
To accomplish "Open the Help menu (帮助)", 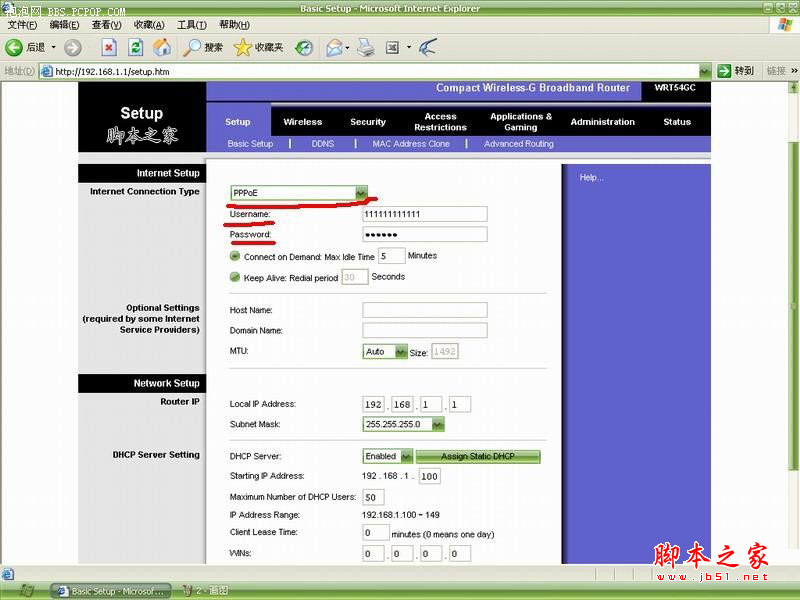I will point(234,25).
